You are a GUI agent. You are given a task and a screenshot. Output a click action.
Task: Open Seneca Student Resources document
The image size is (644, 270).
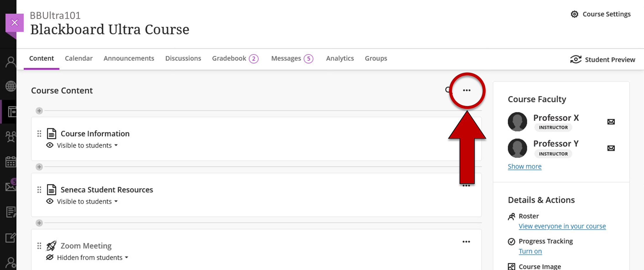click(x=107, y=190)
